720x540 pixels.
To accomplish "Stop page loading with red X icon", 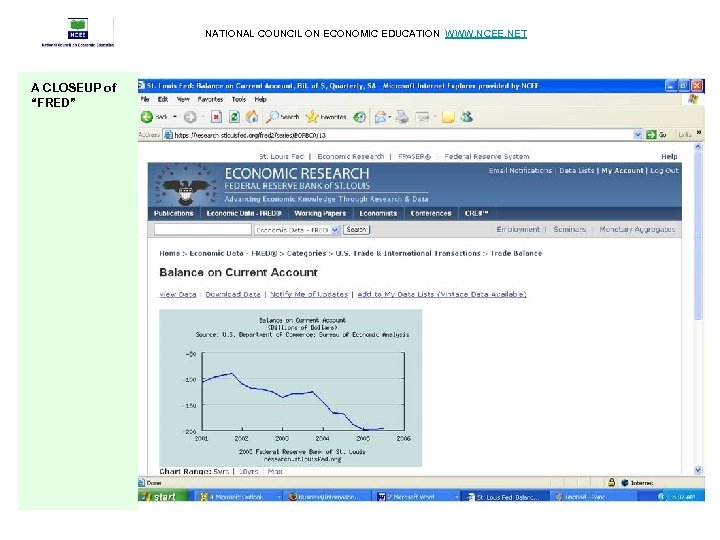I will tap(216, 117).
